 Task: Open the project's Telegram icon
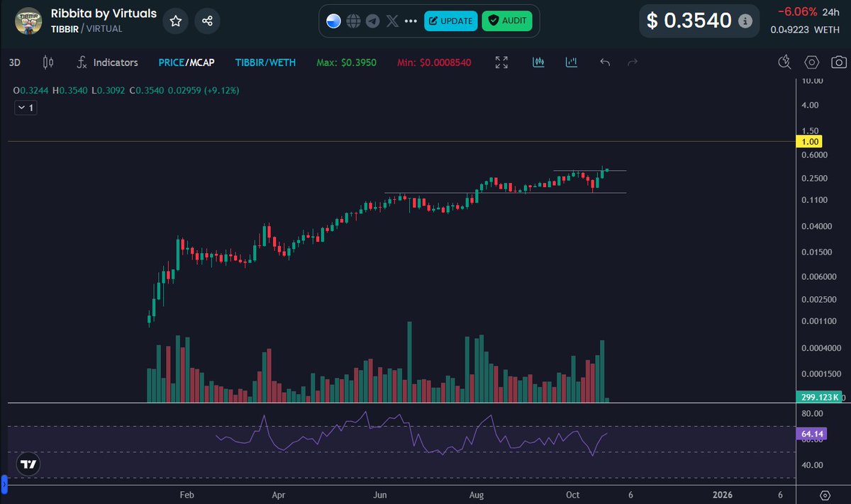pos(372,21)
